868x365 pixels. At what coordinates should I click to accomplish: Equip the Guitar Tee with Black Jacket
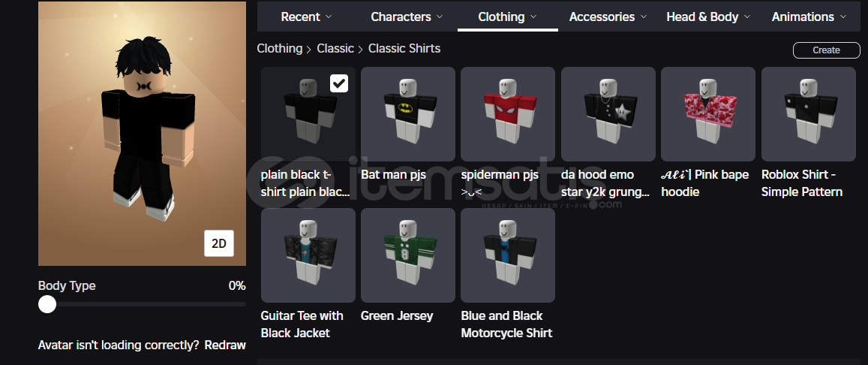(x=308, y=255)
